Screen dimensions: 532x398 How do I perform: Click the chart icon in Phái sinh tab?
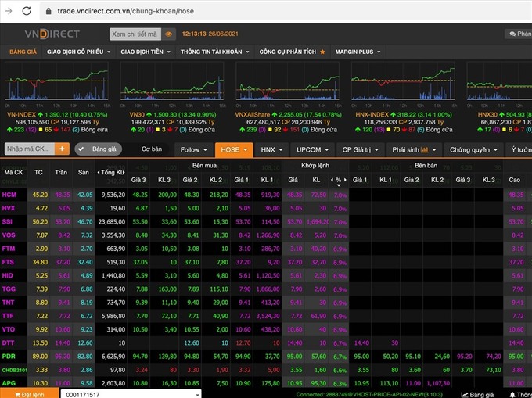[425, 149]
